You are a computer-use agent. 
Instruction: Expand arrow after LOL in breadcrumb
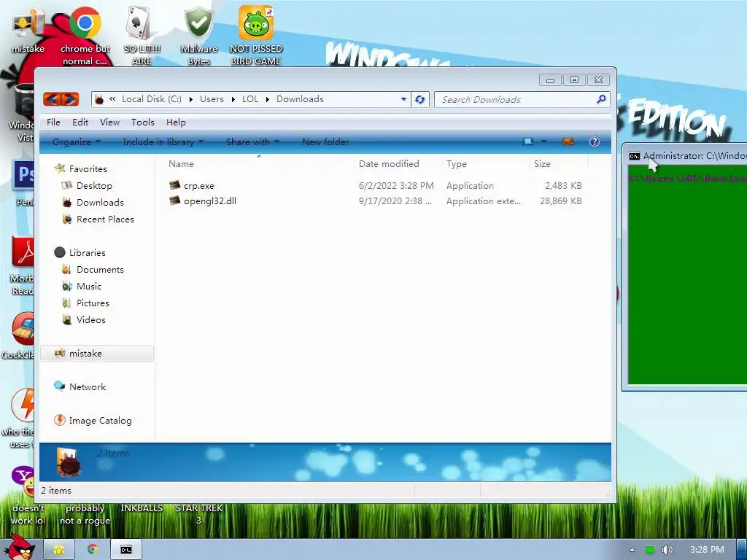coord(267,99)
